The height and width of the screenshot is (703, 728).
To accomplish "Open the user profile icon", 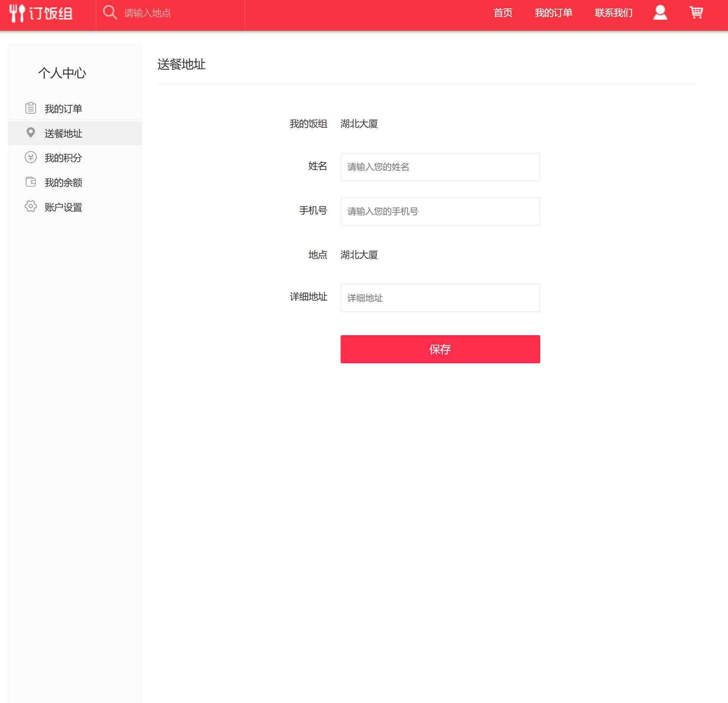I will click(660, 13).
